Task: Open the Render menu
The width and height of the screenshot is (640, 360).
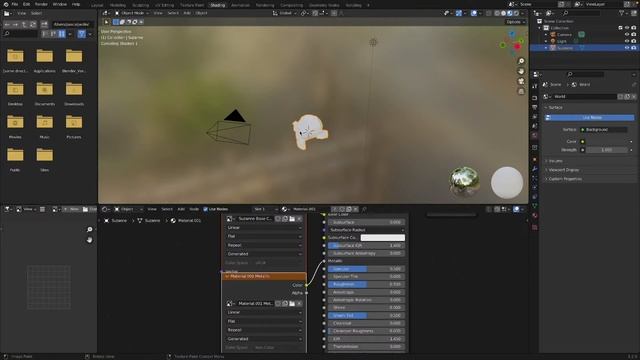Action: pyautogui.click(x=41, y=4)
